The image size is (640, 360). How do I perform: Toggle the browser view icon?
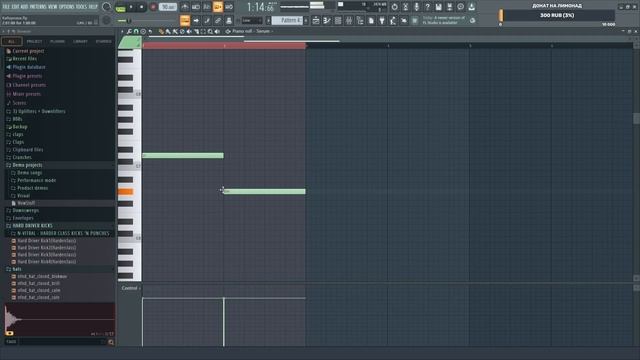[360, 20]
